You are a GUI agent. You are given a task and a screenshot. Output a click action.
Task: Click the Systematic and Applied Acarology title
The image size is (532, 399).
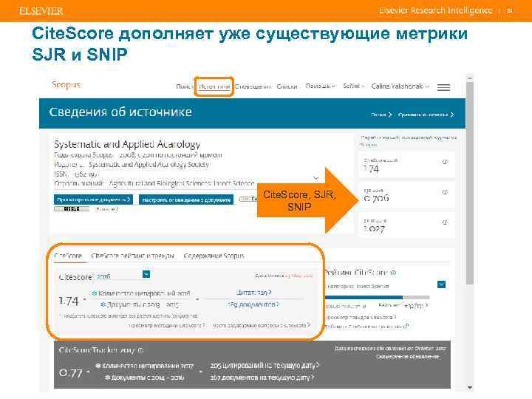point(127,144)
